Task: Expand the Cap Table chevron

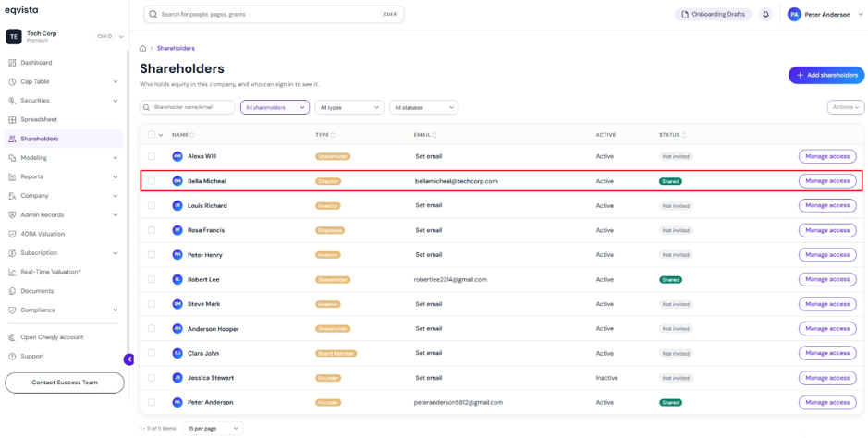Action: 116,82
